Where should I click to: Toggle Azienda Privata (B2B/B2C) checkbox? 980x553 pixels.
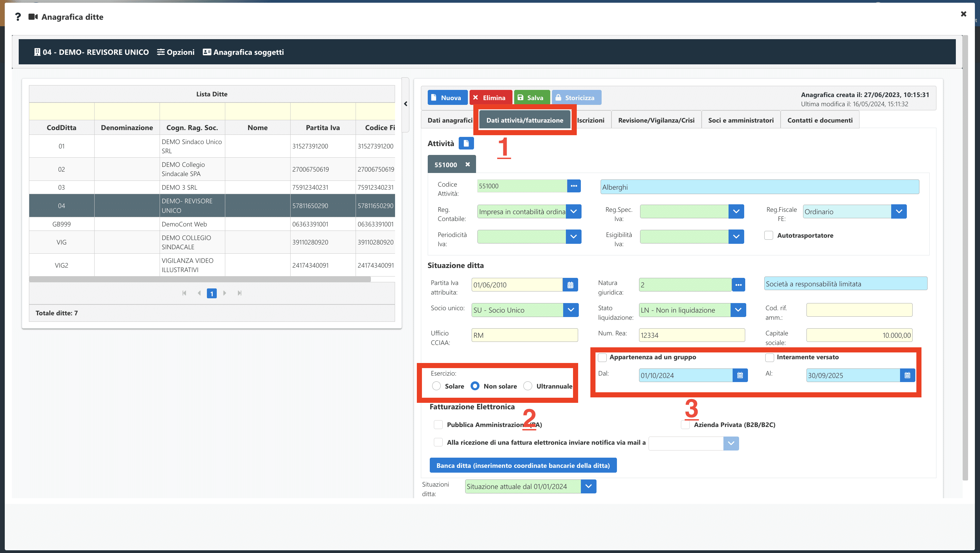(x=685, y=424)
